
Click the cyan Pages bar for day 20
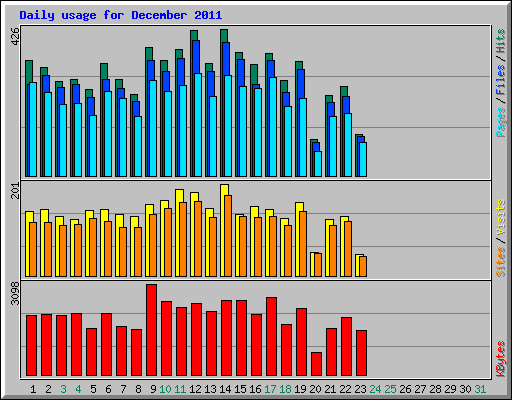[x=318, y=164]
